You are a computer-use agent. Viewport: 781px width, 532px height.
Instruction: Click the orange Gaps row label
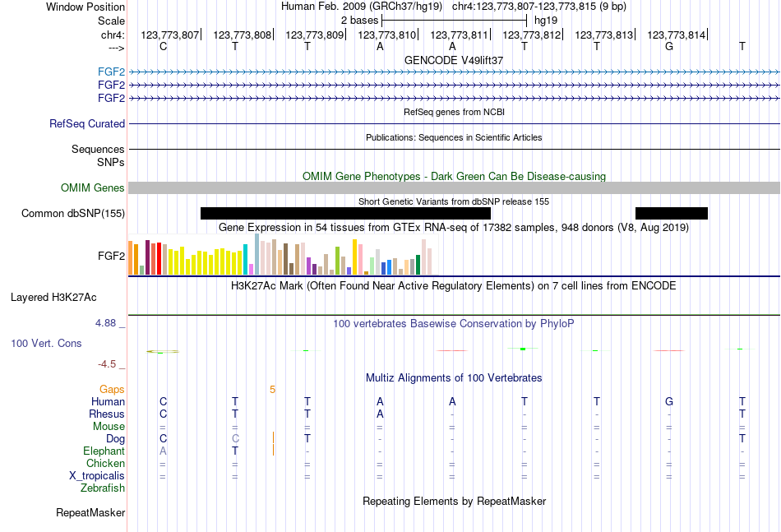coord(112,390)
